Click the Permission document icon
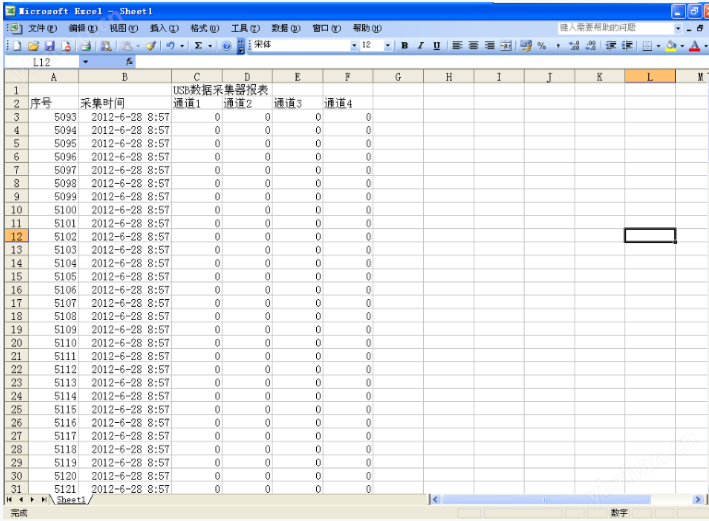 click(x=66, y=46)
